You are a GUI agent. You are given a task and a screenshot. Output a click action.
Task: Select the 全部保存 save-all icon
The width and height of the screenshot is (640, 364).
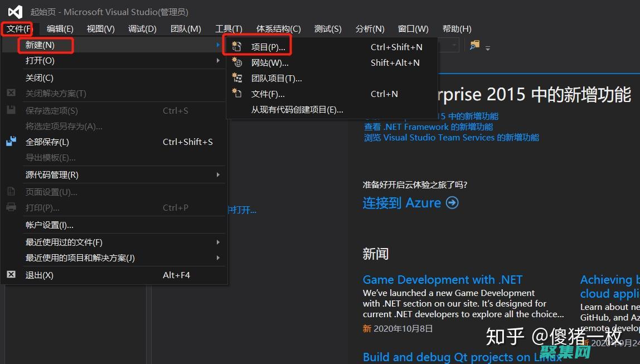[11, 142]
